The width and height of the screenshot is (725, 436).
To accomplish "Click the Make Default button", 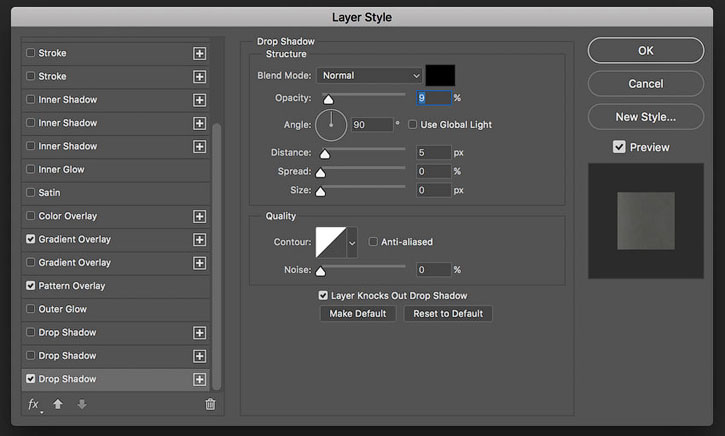I will pyautogui.click(x=358, y=313).
